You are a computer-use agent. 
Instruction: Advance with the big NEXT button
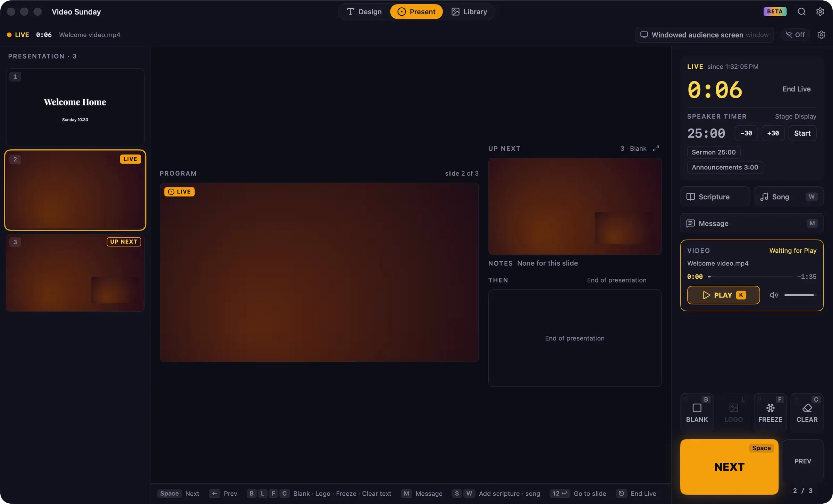729,467
